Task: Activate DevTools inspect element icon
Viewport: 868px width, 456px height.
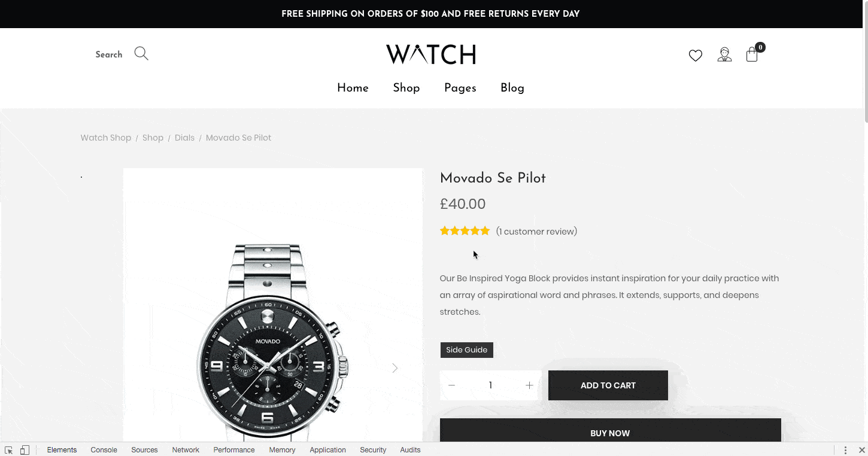Action: 8,450
